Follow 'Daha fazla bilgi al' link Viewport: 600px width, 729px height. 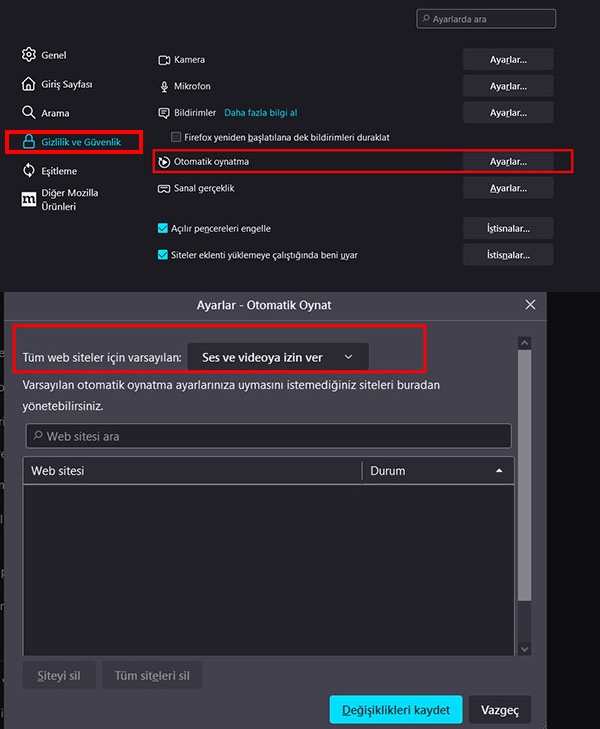[x=260, y=113]
